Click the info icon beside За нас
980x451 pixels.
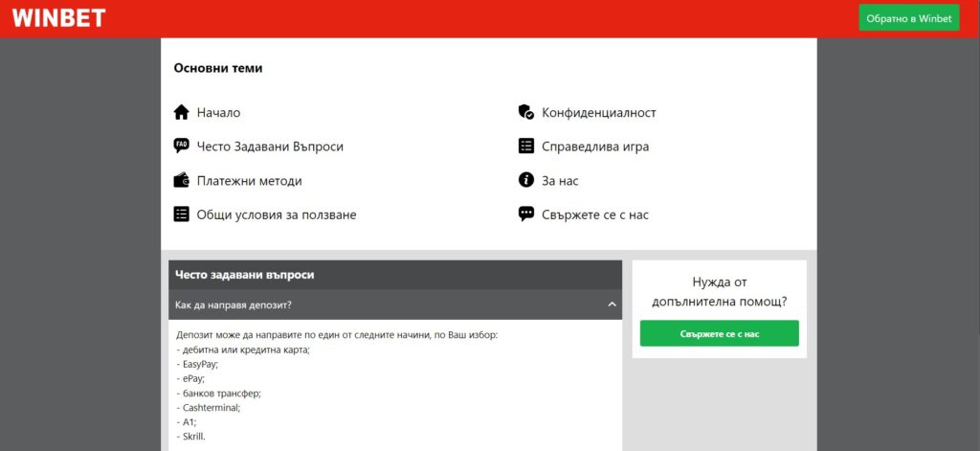tap(526, 180)
